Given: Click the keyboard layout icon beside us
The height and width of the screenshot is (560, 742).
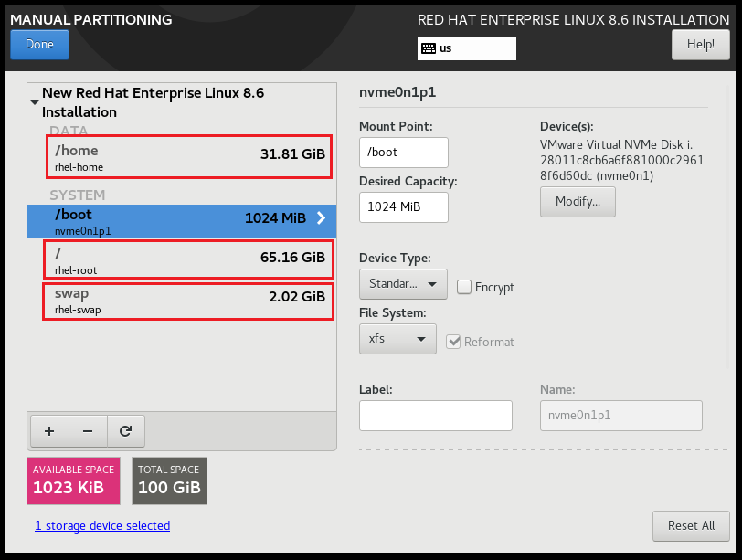Looking at the screenshot, I should click(429, 48).
